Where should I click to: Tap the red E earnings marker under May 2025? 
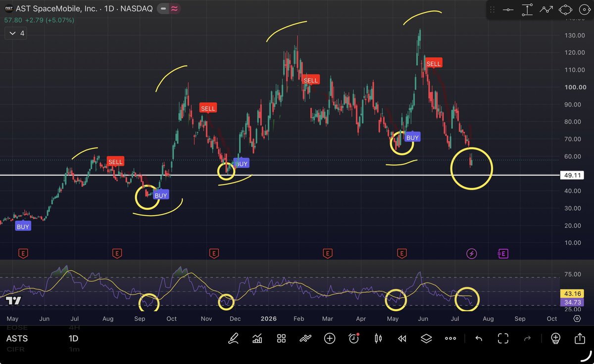click(23, 254)
